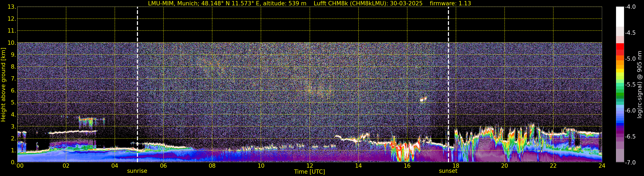644x176 pixels.
Task: Click time axis tick '04'
Action: (x=115, y=166)
